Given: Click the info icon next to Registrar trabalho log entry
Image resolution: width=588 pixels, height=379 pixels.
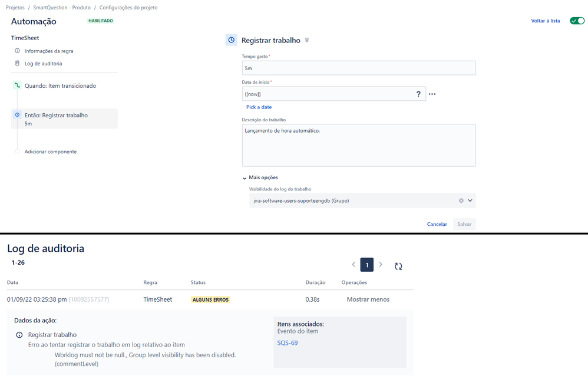Looking at the screenshot, I should tap(19, 335).
